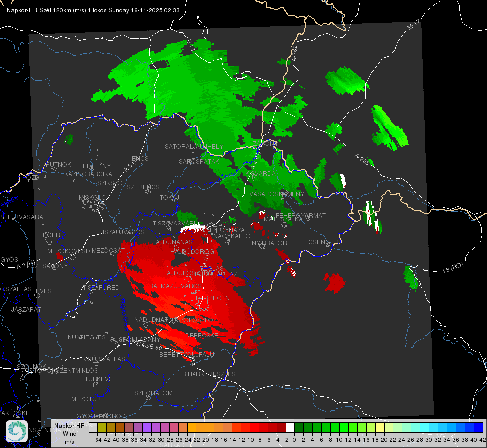Click the SZIKSZO town label
487x448 pixels.
110,183
